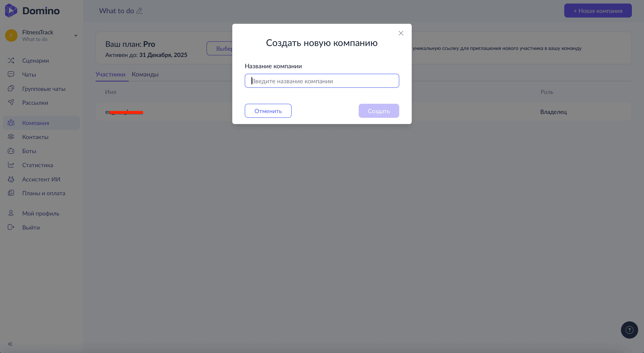Click the Сценарии shuffle icon
Image resolution: width=644 pixels, height=353 pixels.
11,60
